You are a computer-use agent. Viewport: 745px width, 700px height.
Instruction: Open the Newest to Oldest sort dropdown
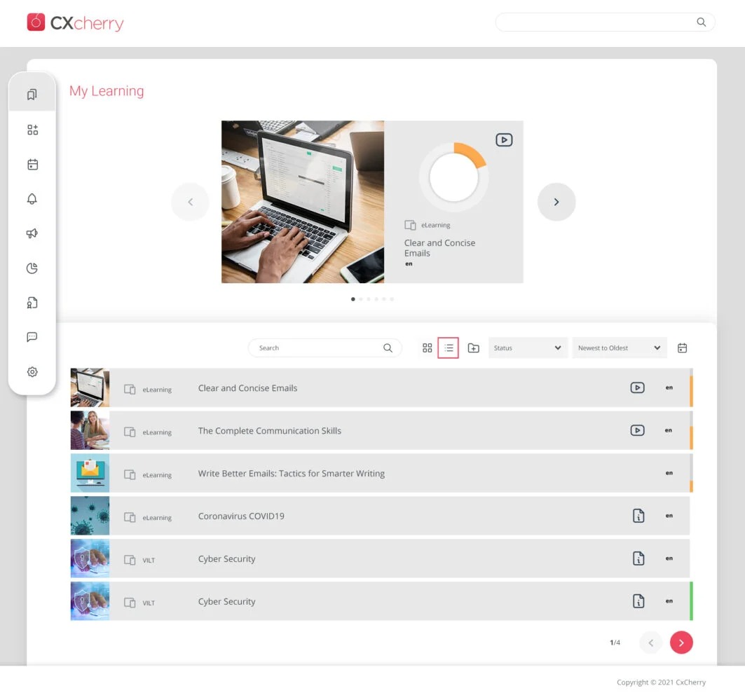coord(620,348)
